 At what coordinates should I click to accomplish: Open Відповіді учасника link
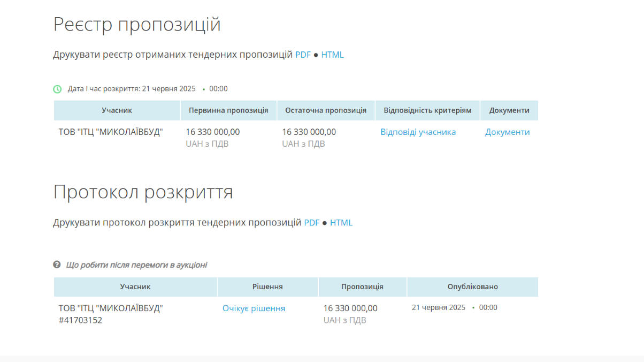tap(418, 132)
